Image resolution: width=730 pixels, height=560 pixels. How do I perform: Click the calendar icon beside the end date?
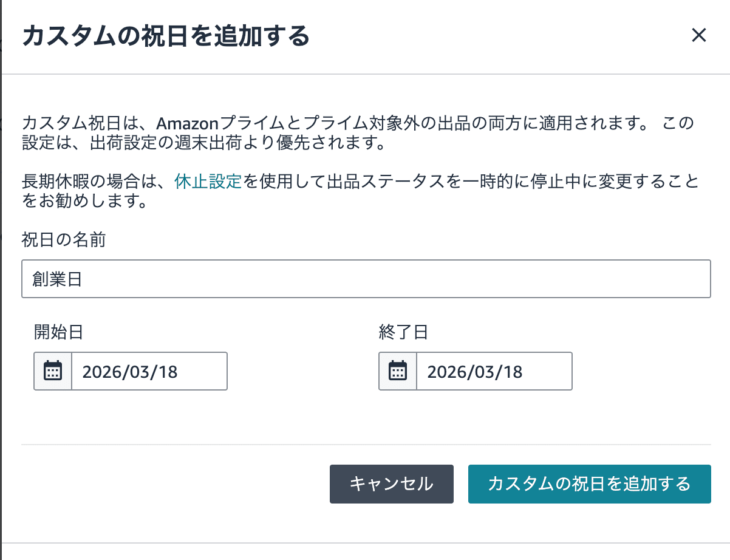point(398,371)
